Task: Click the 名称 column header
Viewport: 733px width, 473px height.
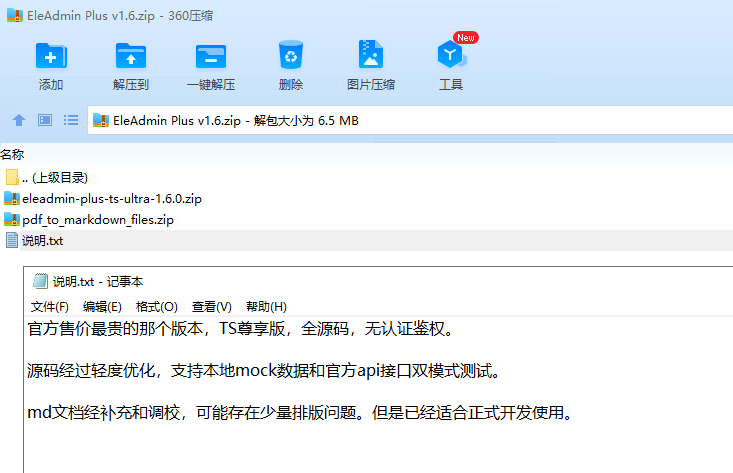Action: tap(12, 154)
